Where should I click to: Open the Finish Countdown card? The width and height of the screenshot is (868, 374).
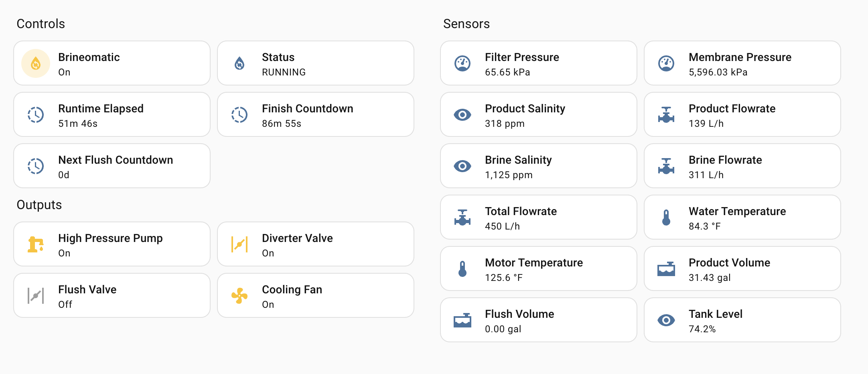click(315, 115)
